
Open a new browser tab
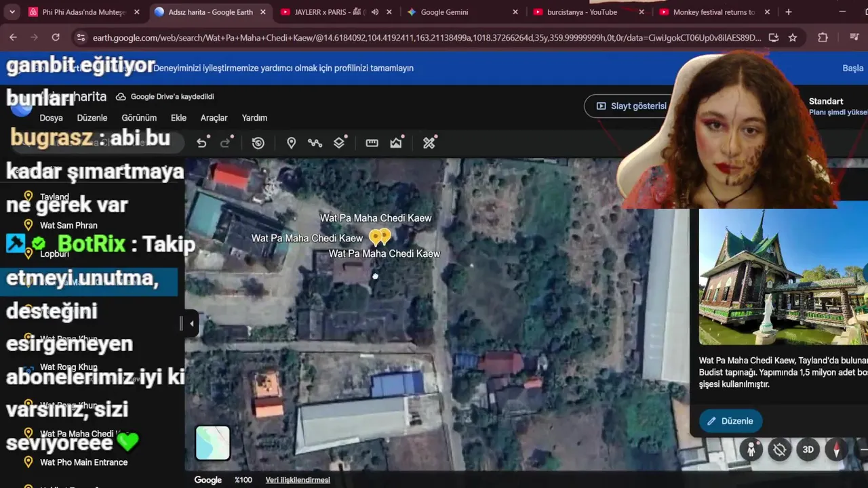(788, 12)
